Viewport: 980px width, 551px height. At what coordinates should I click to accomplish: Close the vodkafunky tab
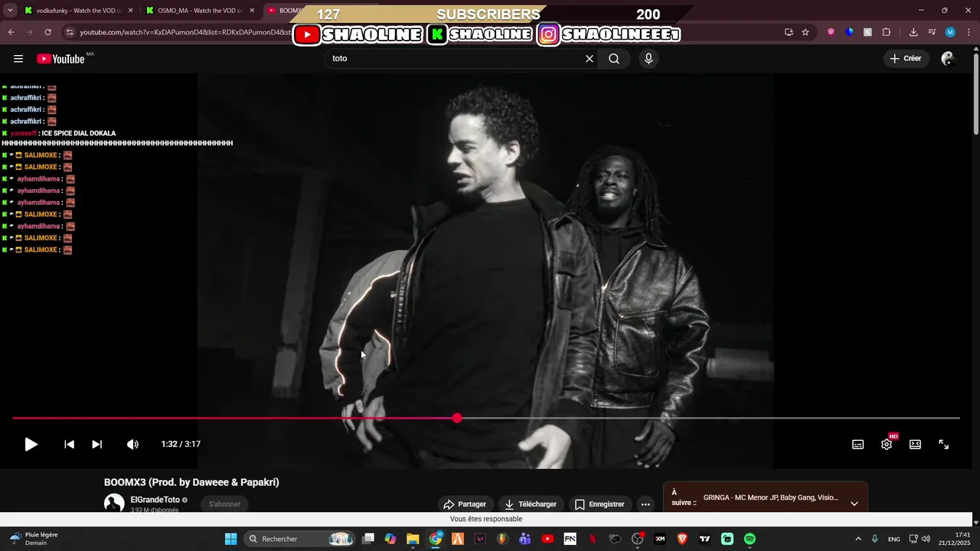tap(130, 11)
